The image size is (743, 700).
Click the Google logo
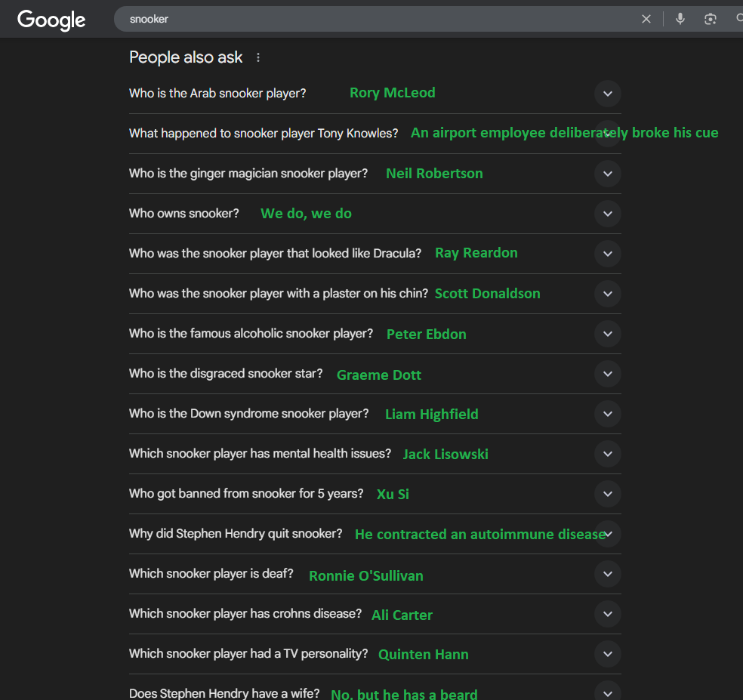click(x=51, y=20)
